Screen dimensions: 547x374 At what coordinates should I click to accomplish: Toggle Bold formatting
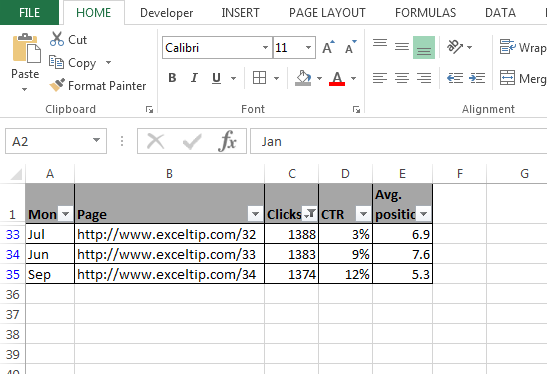coord(172,78)
